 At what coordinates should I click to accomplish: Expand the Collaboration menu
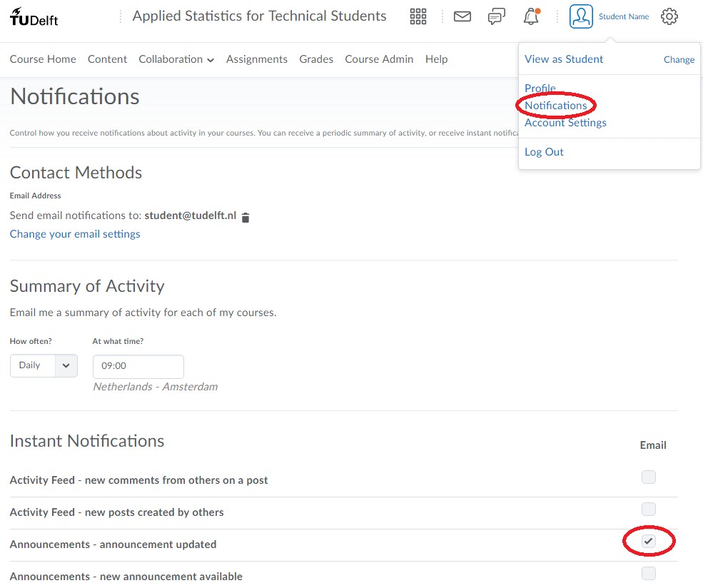176,59
